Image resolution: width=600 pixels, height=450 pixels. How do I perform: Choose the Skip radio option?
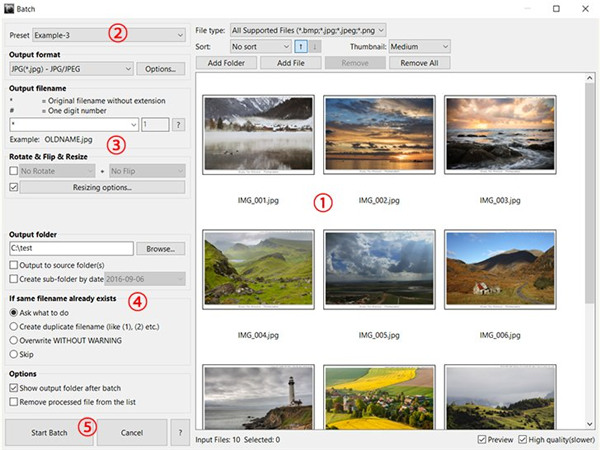pyautogui.click(x=13, y=354)
